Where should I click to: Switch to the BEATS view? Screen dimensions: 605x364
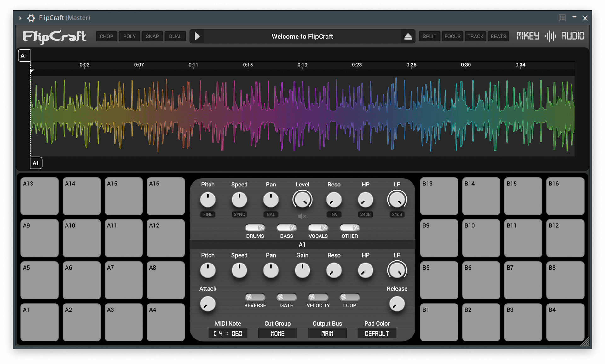pos(498,36)
